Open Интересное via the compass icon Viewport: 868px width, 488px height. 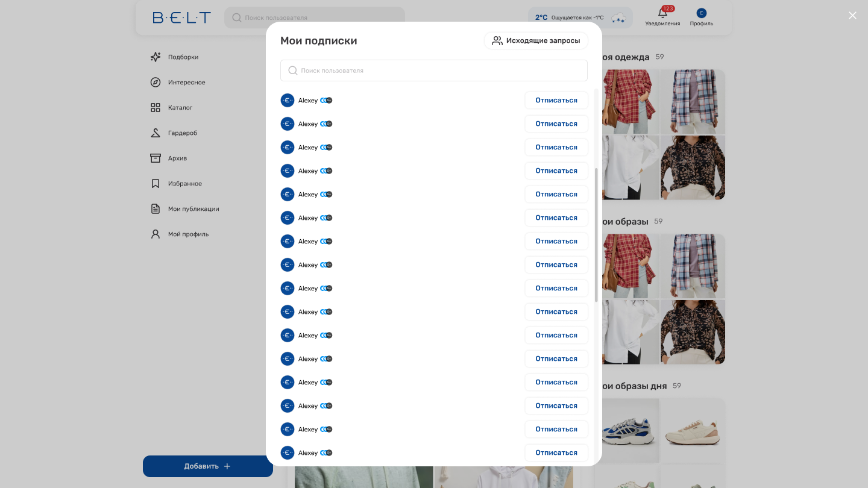tap(155, 82)
